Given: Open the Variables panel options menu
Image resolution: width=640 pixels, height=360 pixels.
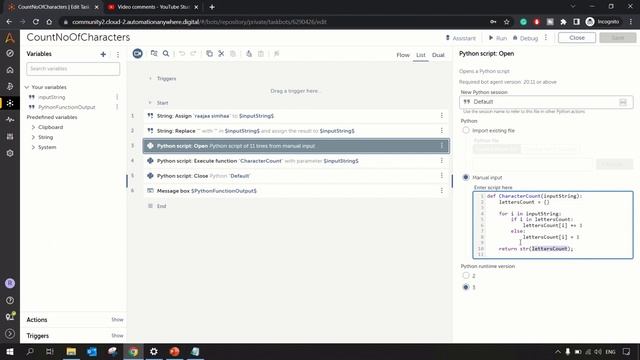Looking at the screenshot, I should point(118,54).
